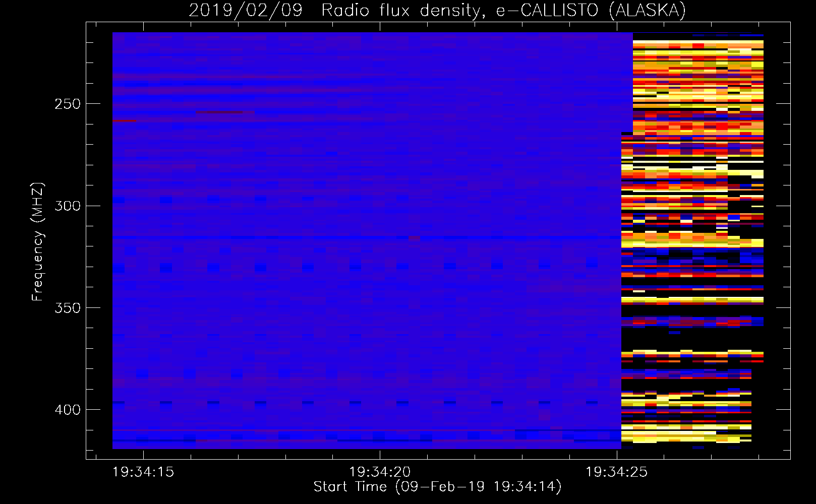Select the 250 frequency tick label
The height and width of the screenshot is (504, 816).
[x=68, y=104]
